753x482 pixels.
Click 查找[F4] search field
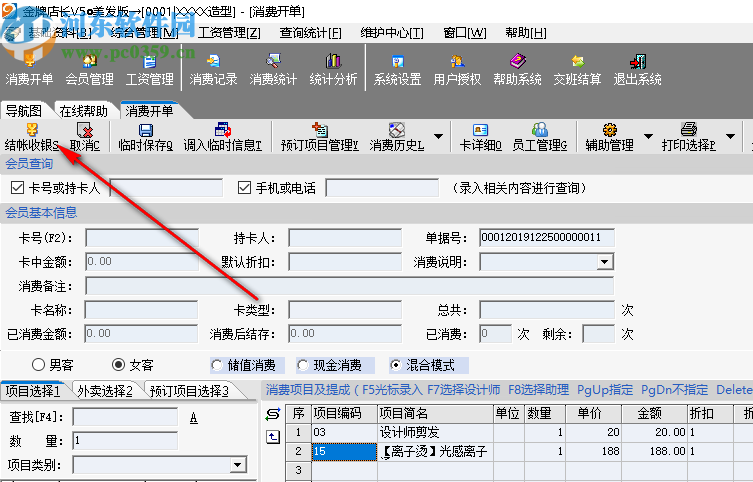pos(125,417)
